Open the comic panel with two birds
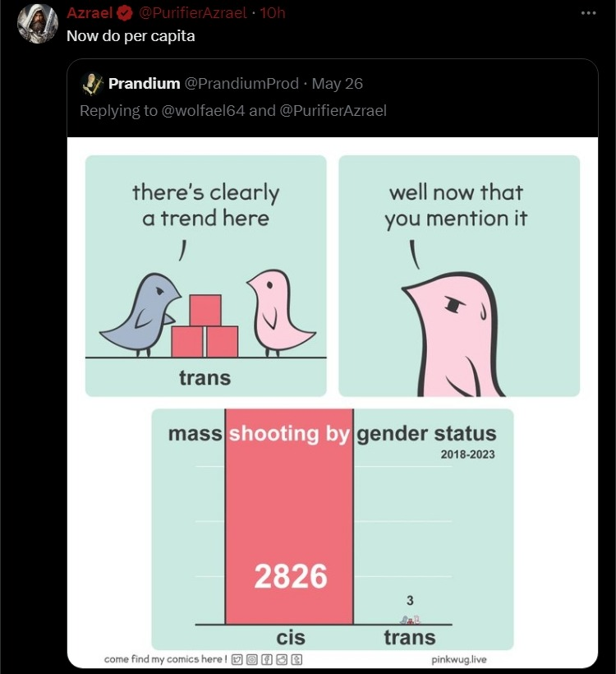616x674 pixels. click(x=206, y=275)
